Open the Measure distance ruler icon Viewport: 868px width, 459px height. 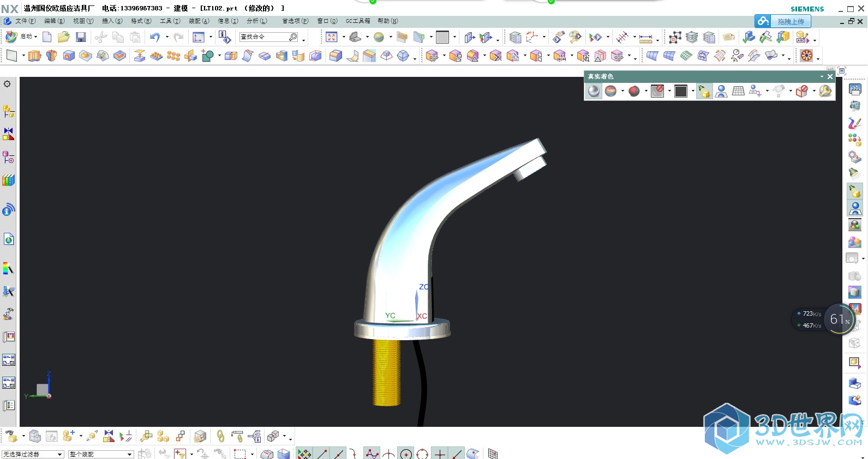(x=646, y=38)
